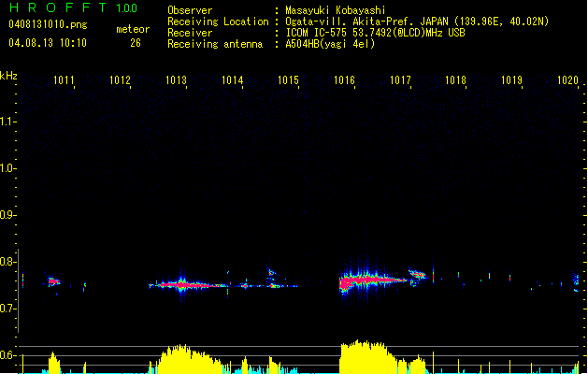The width and height of the screenshot is (588, 374).
Task: Click the 1.1 kHz frequency tick label
Action: (x=7, y=122)
